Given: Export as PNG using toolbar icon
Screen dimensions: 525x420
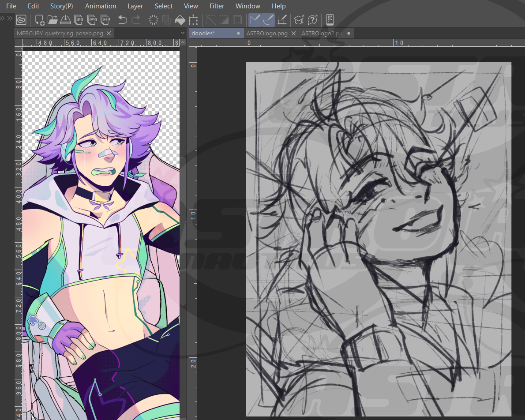Looking at the screenshot, I should pos(93,20).
